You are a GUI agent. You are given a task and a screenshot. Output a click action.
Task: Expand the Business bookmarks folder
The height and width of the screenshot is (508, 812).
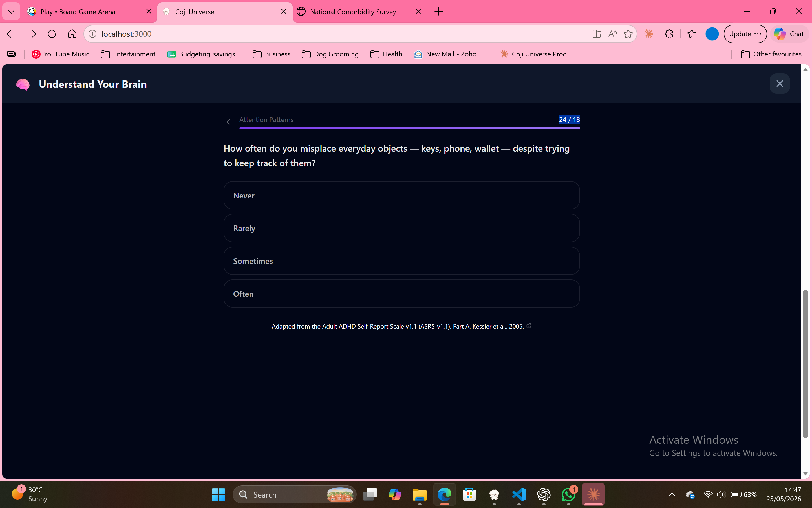[272, 54]
